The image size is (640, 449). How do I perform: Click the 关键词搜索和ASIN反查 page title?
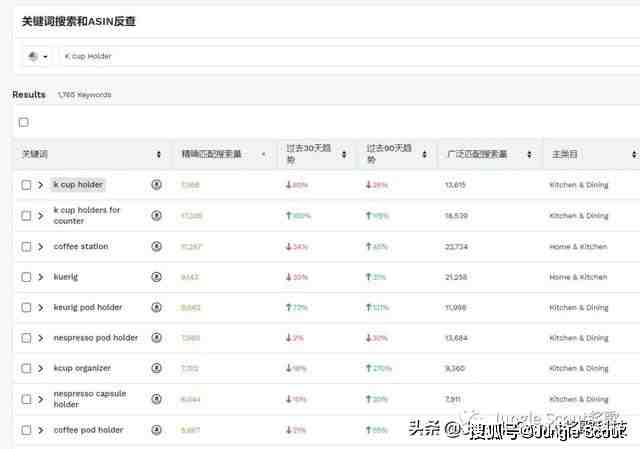click(78, 21)
